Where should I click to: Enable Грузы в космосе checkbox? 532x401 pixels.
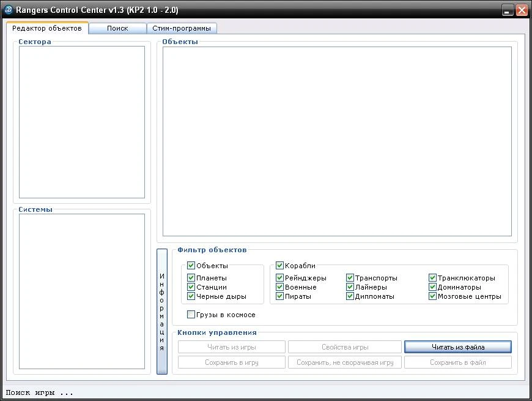[191, 315]
